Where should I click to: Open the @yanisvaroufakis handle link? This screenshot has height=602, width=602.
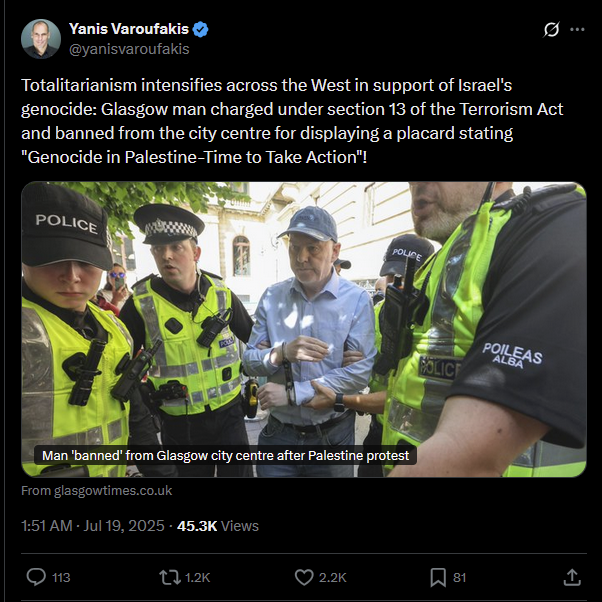click(129, 49)
